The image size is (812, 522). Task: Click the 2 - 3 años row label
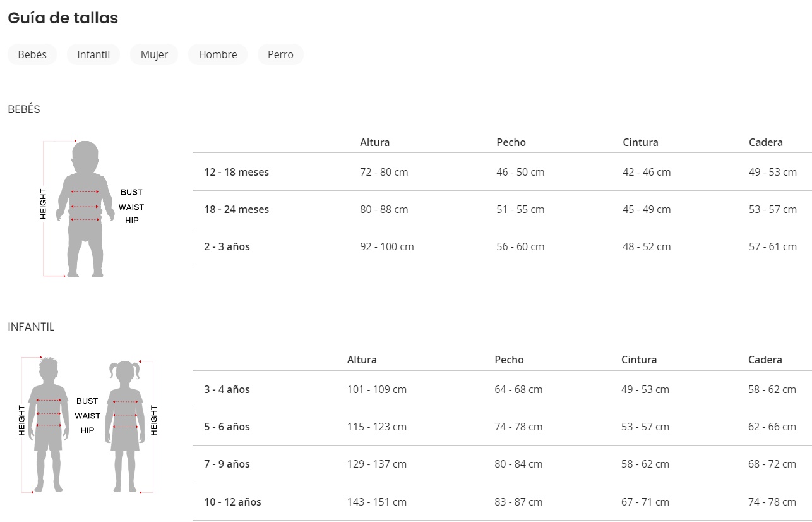click(227, 246)
